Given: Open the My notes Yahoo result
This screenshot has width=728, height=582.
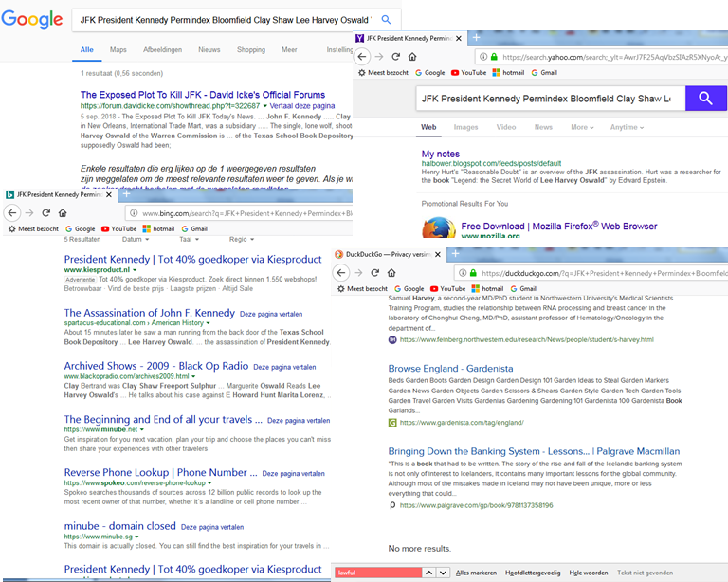Looking at the screenshot, I should pos(441,154).
